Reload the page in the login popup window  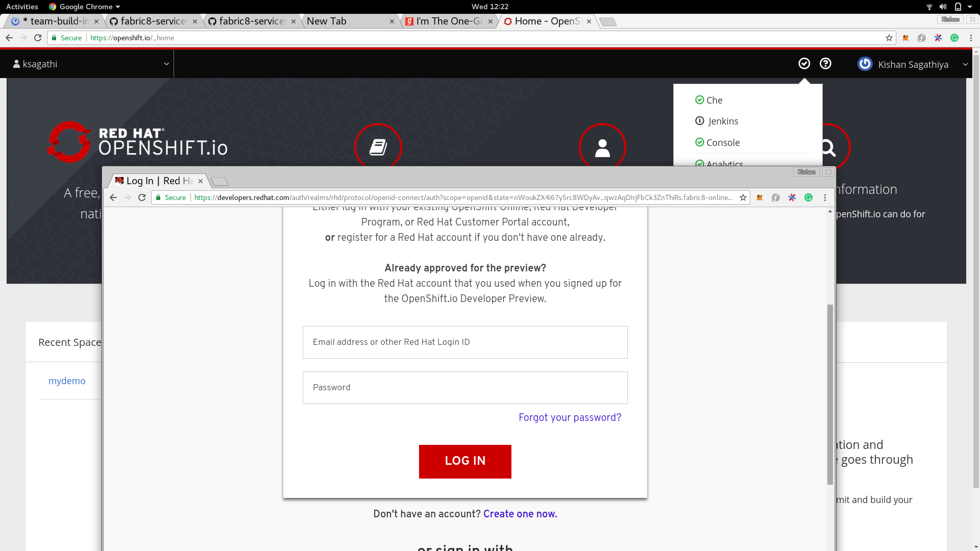(141, 197)
